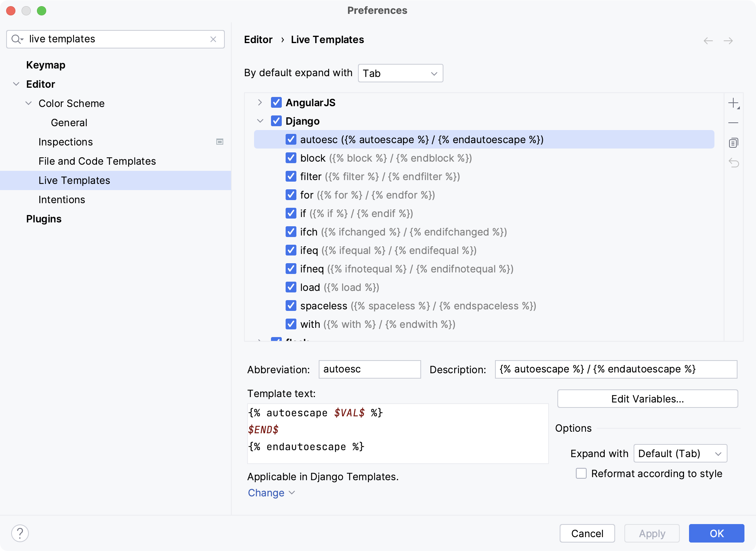Navigate back using the arrow icon
756x551 pixels.
[708, 40]
